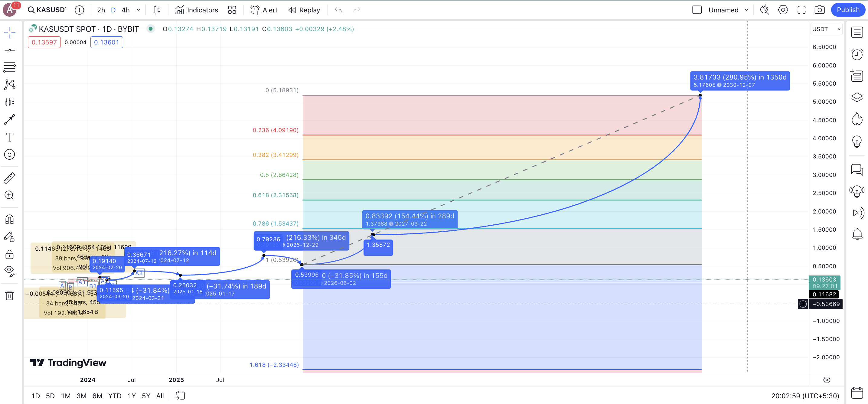Select the Text annotation tool
The width and height of the screenshot is (868, 404).
click(9, 137)
